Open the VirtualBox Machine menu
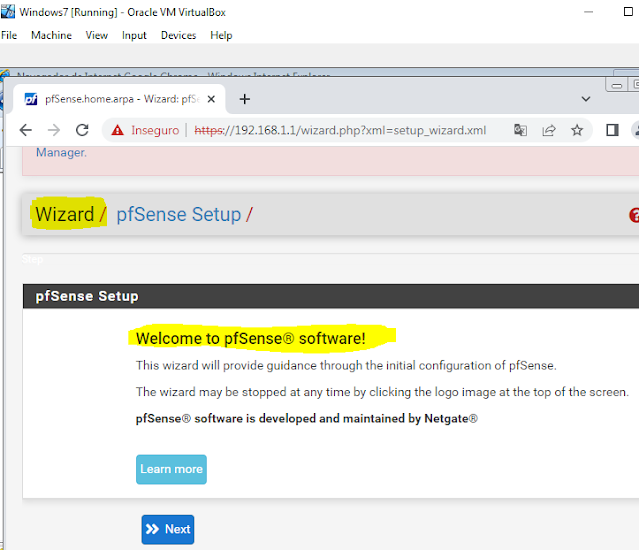Image resolution: width=639 pixels, height=550 pixels. [x=51, y=35]
